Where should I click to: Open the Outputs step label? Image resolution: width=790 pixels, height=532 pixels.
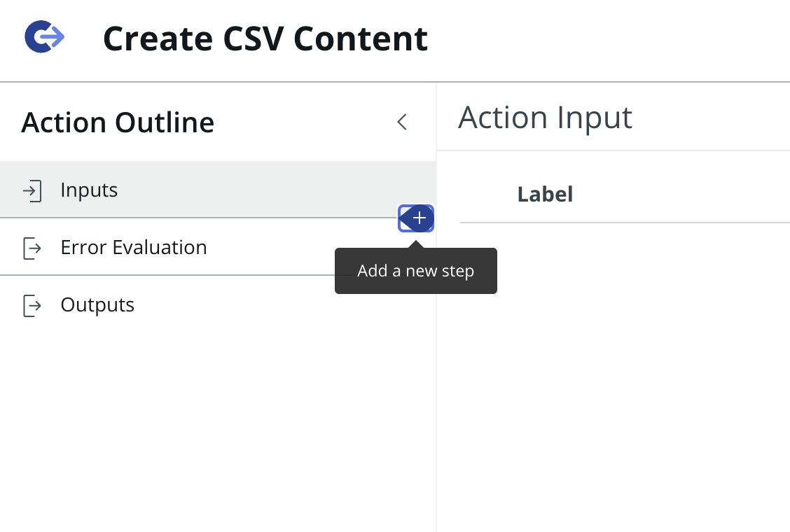point(97,305)
